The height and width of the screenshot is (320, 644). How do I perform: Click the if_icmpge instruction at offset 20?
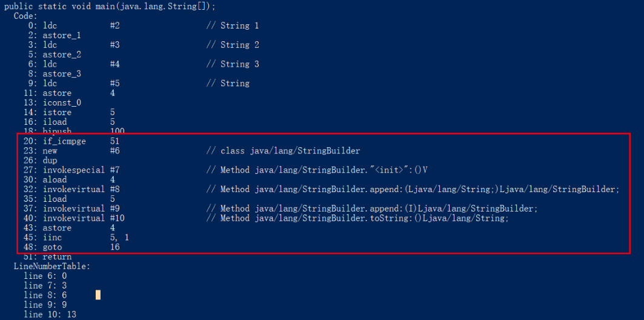click(x=64, y=141)
